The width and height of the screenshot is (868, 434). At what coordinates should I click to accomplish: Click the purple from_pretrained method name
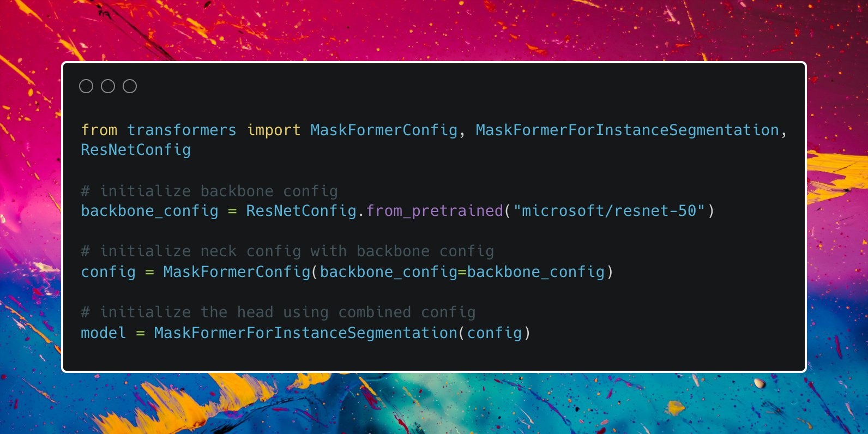[434, 211]
